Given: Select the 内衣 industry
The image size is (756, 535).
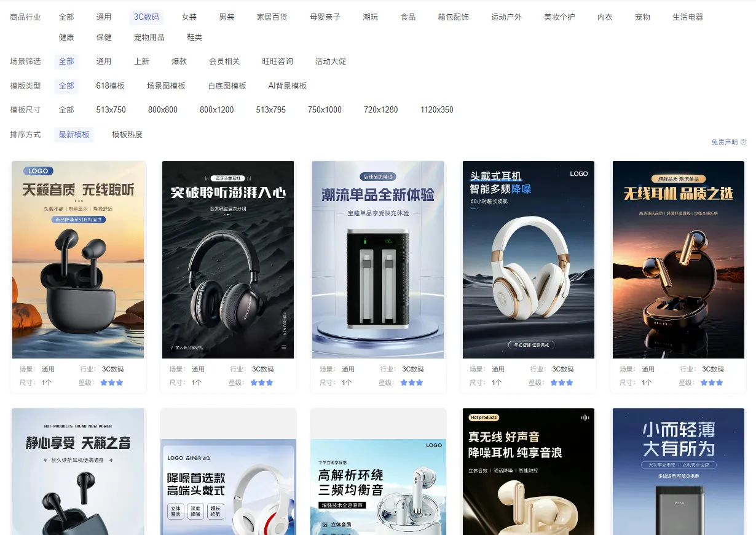Looking at the screenshot, I should click(605, 17).
